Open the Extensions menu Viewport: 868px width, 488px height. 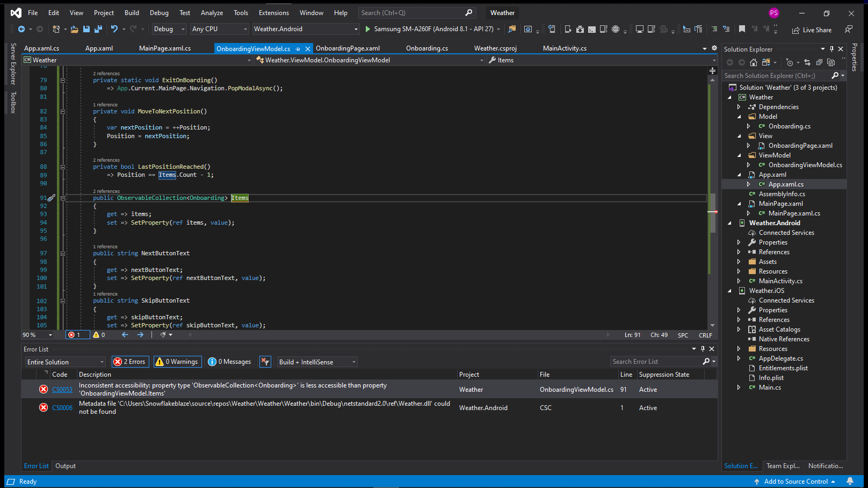pos(273,12)
